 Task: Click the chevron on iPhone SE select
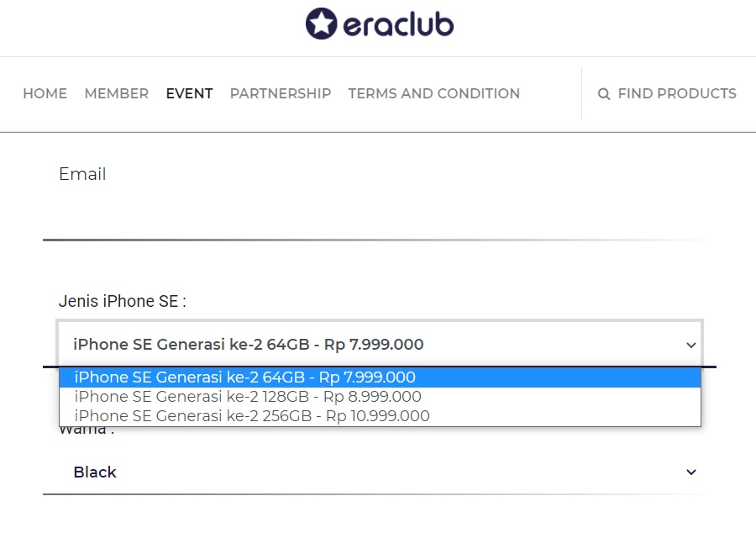point(691,345)
